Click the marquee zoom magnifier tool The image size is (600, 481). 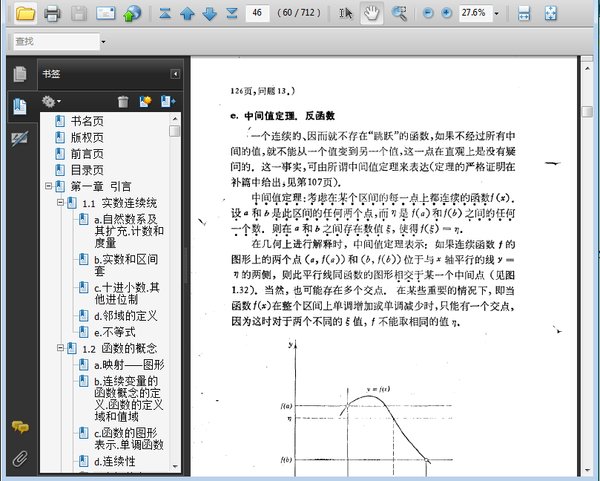[x=399, y=13]
